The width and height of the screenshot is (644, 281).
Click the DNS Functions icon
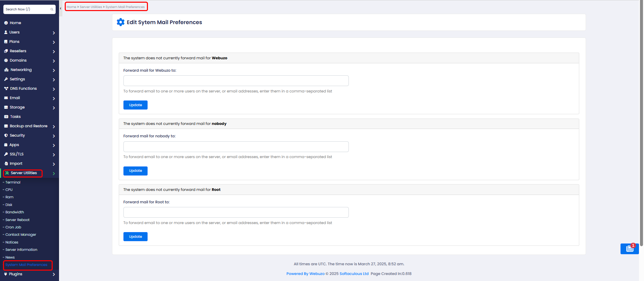point(6,89)
